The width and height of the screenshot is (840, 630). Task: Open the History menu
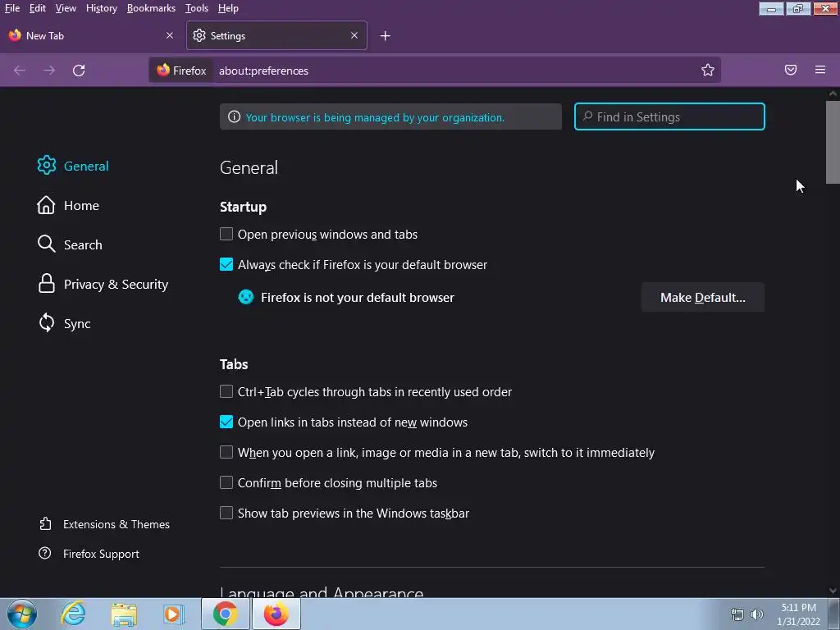coord(101,8)
